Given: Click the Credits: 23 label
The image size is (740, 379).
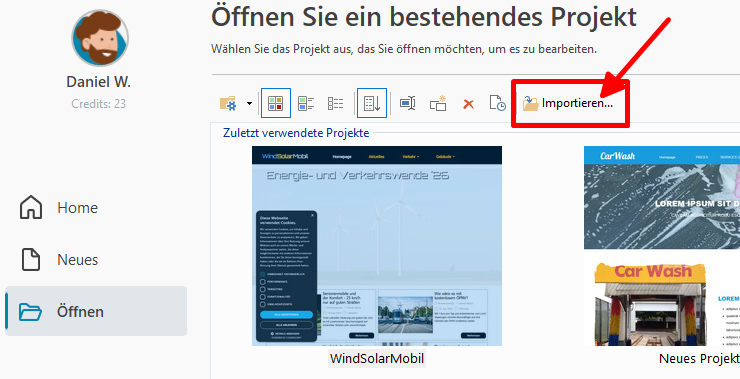Looking at the screenshot, I should tap(99, 103).
